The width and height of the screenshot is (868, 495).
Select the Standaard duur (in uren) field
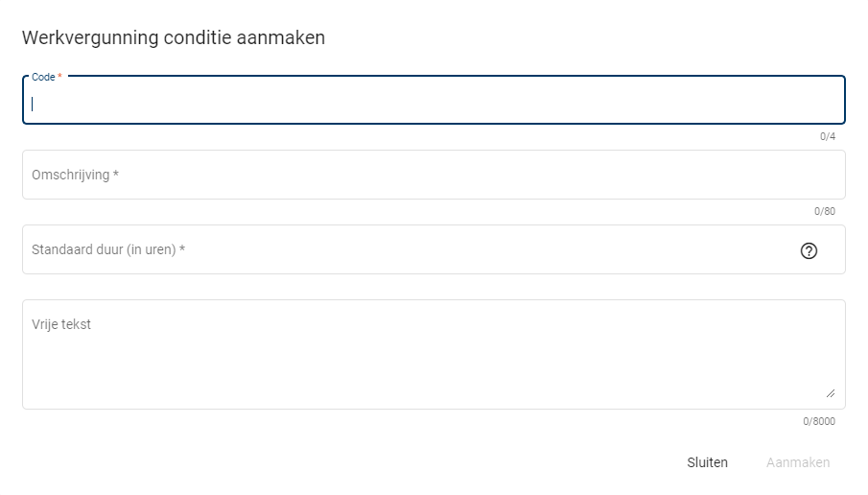(403, 250)
